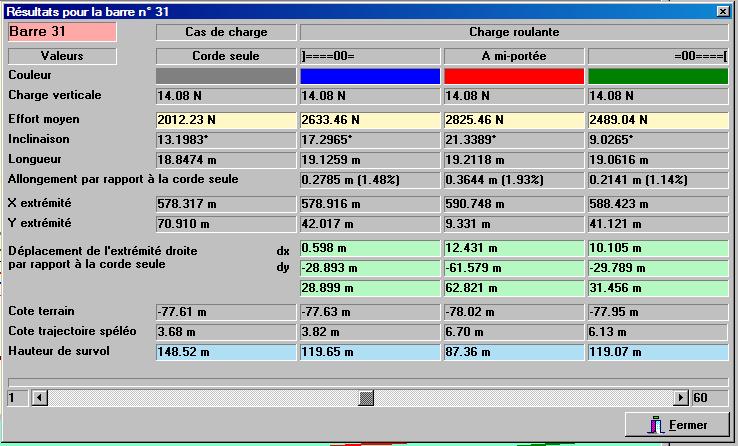Click the X extrémité value 578.916 m

point(370,204)
